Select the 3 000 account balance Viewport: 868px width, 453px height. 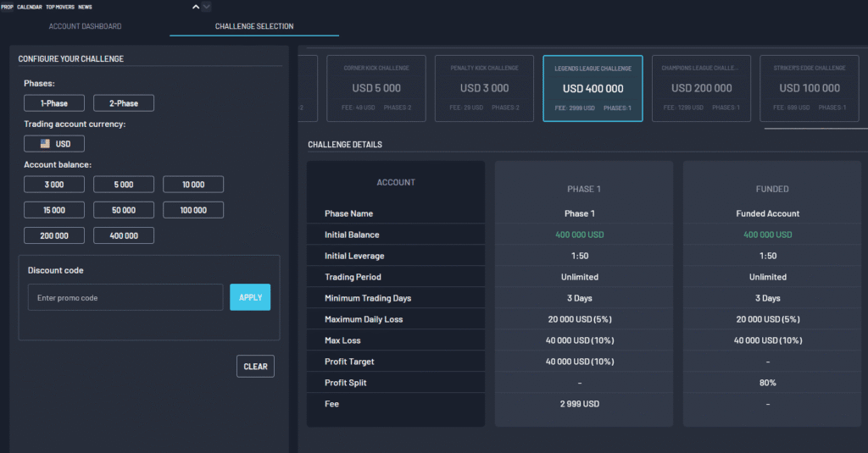pos(54,185)
